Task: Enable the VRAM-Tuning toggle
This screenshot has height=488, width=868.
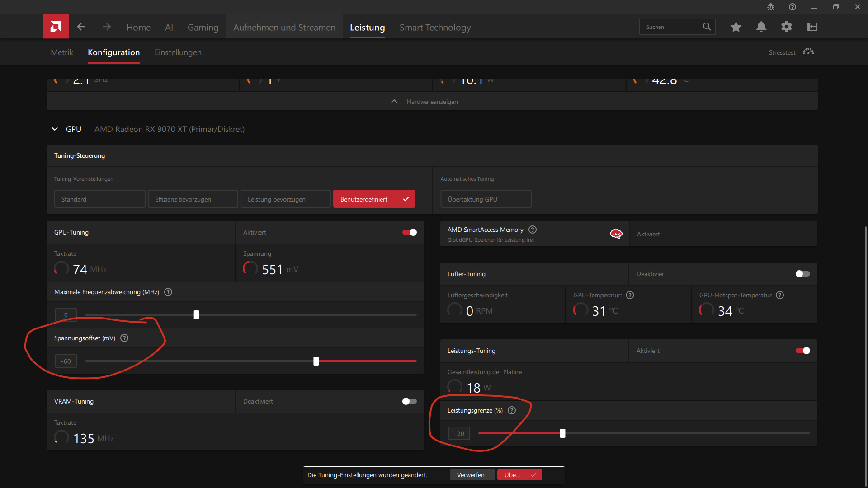Action: [410, 401]
